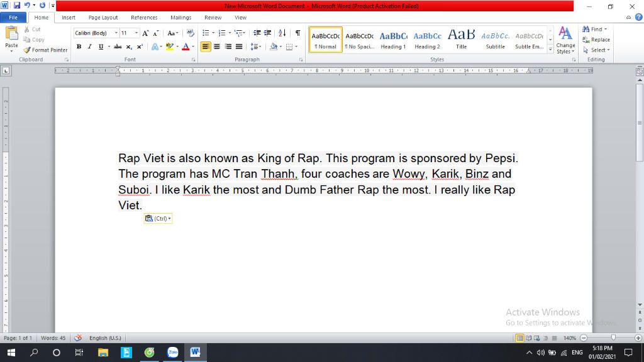The width and height of the screenshot is (644, 362).
Task: Apply subscript formatting
Action: tap(129, 47)
